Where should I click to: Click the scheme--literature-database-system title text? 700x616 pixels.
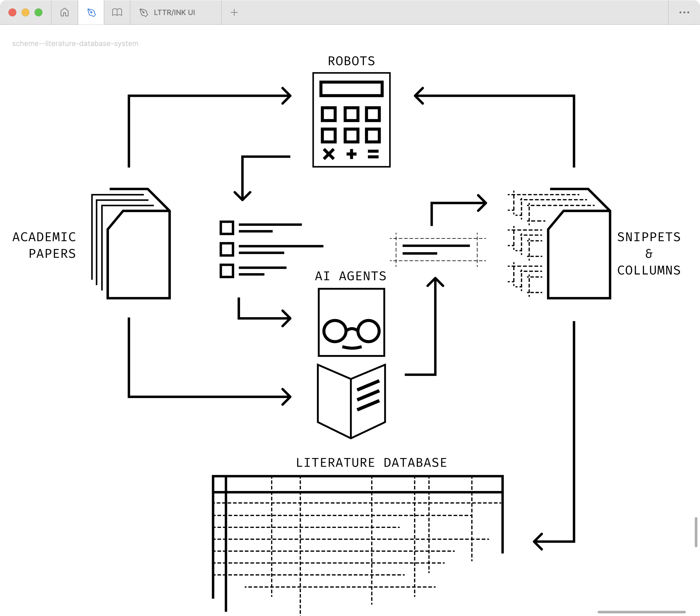[75, 43]
